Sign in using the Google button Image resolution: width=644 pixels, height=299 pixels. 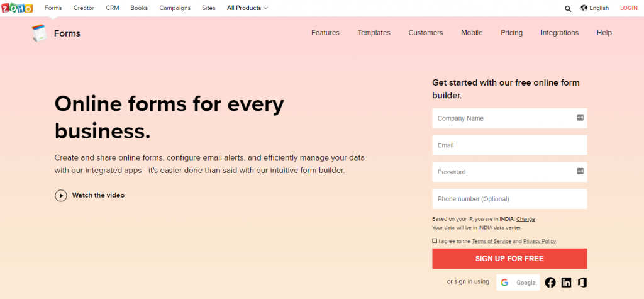(518, 283)
